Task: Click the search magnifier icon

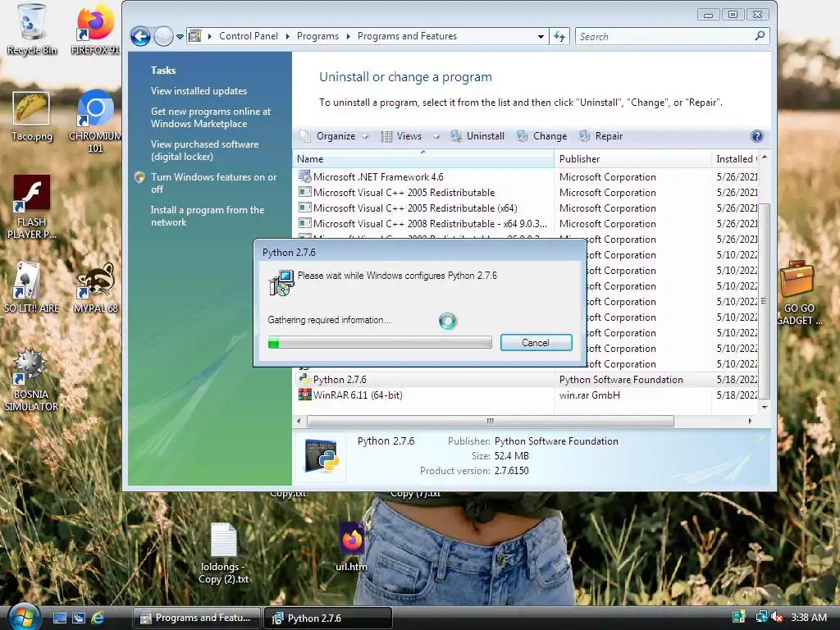Action: click(760, 36)
